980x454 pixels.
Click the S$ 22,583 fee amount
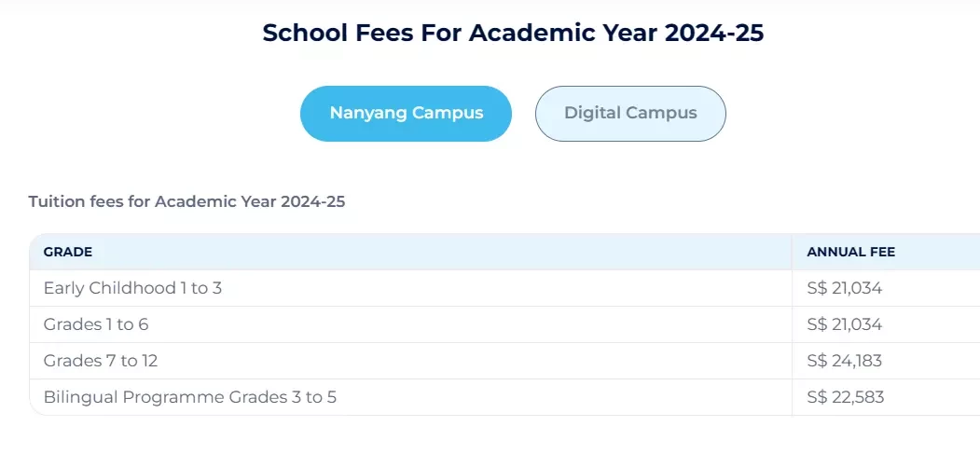(846, 397)
